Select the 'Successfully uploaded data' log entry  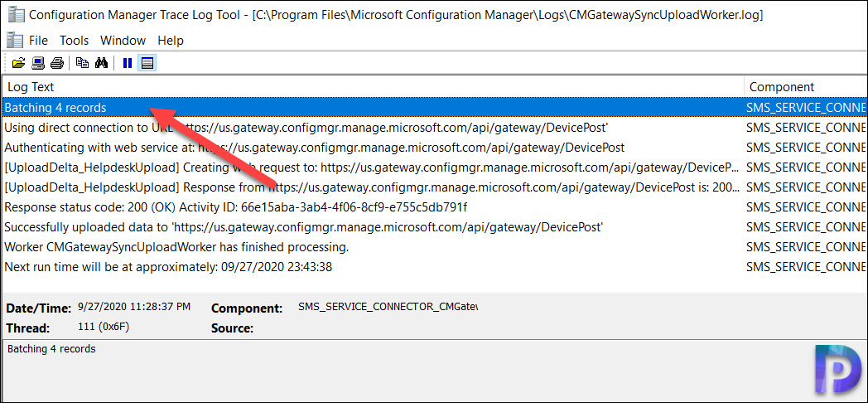coord(434,227)
